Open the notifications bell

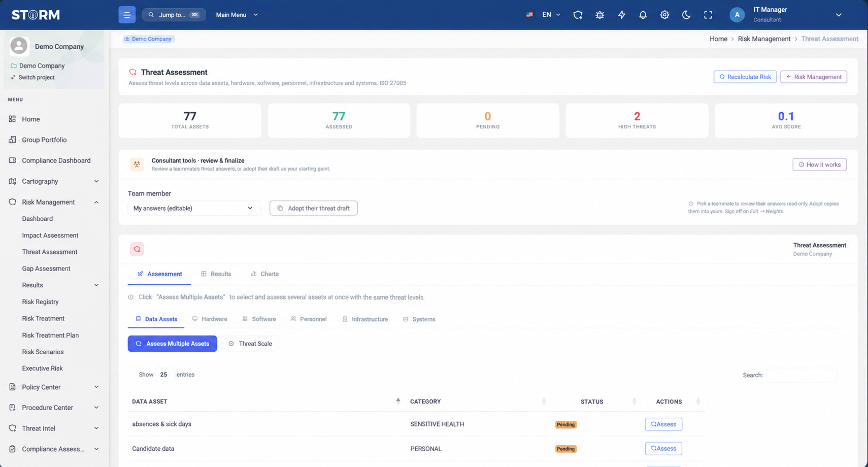[x=643, y=15]
